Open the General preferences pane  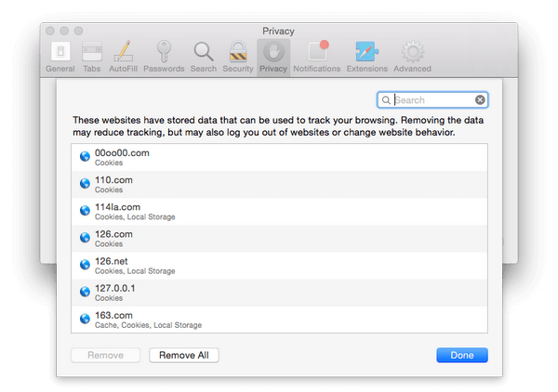60,56
